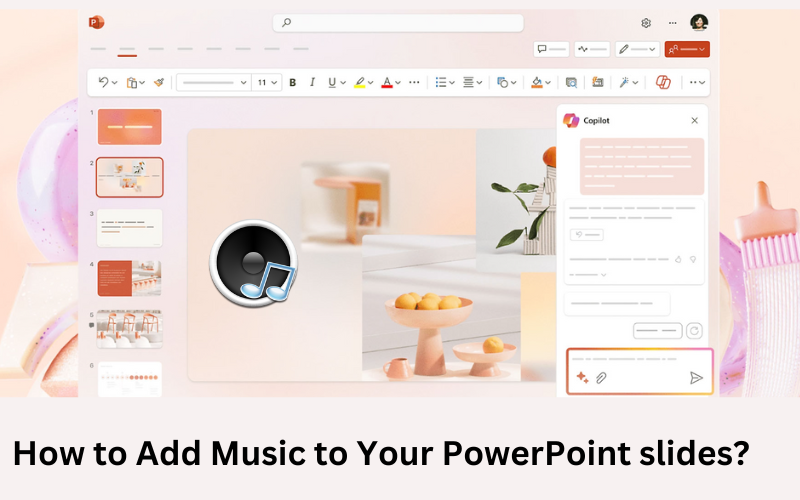Click the send message arrow
This screenshot has height=500, width=800.
pos(696,378)
